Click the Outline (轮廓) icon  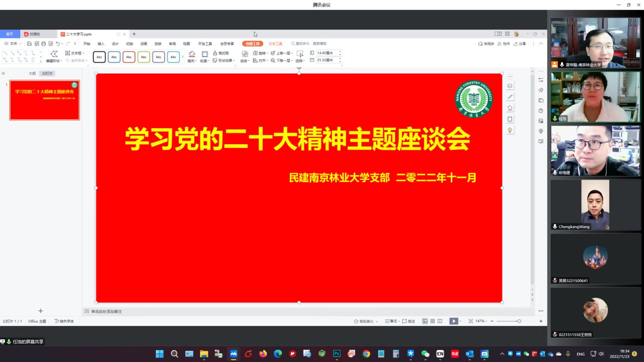click(205, 54)
